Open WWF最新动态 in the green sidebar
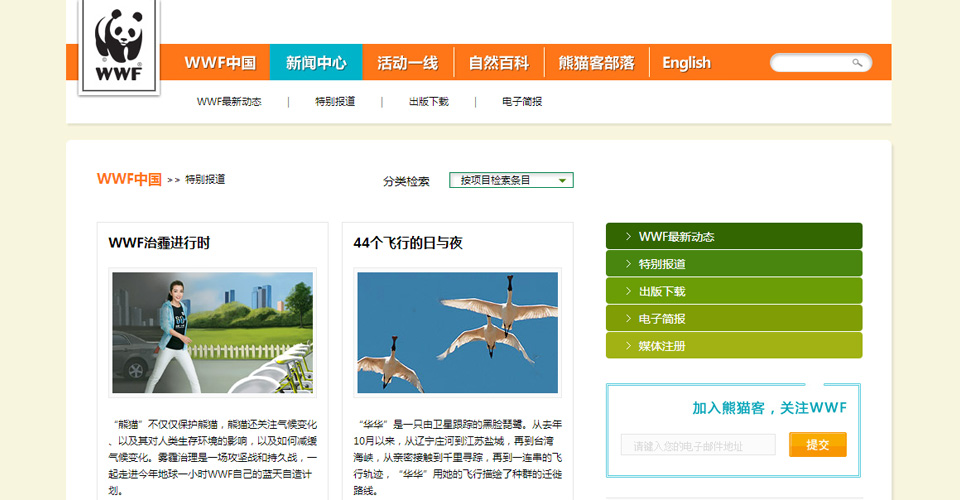The image size is (960, 500). coord(734,236)
